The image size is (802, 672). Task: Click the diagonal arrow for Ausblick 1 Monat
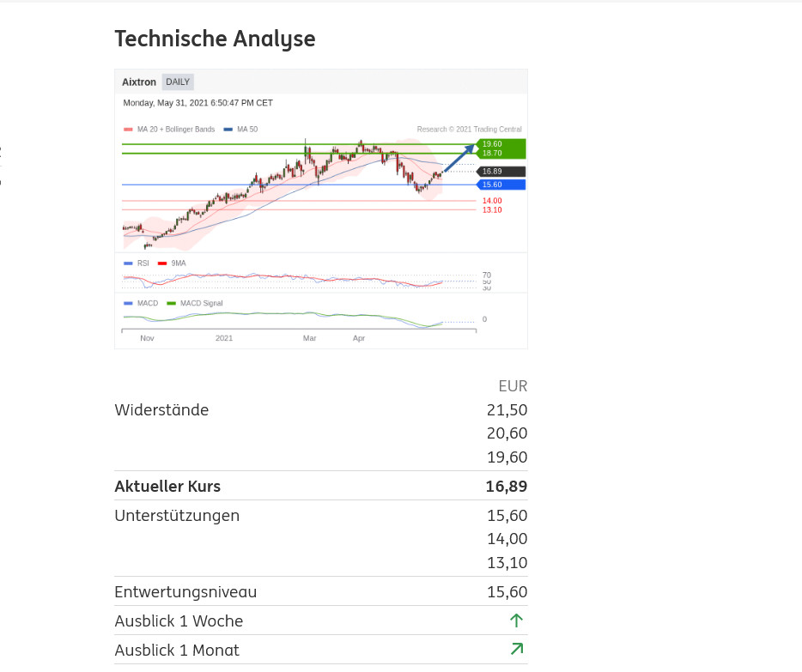tap(516, 649)
